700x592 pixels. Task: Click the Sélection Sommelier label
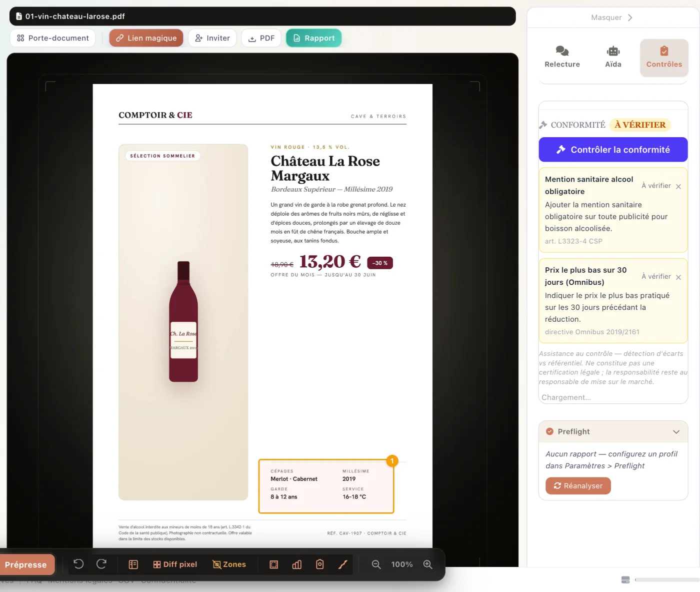pos(162,156)
